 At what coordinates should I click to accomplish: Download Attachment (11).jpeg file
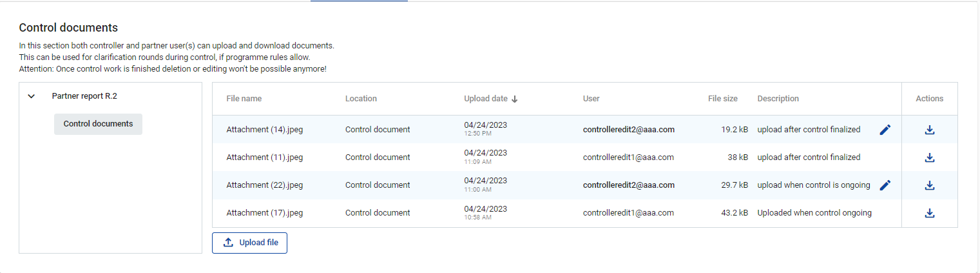(929, 157)
